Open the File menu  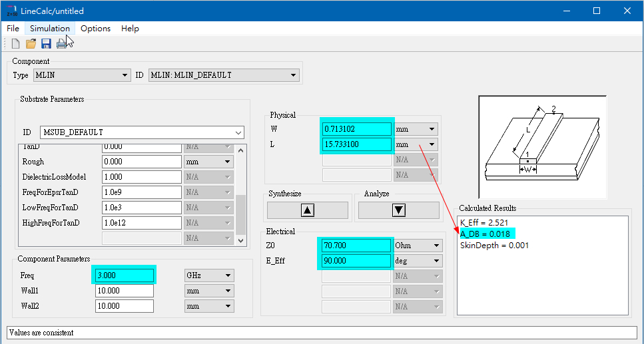[x=13, y=29]
